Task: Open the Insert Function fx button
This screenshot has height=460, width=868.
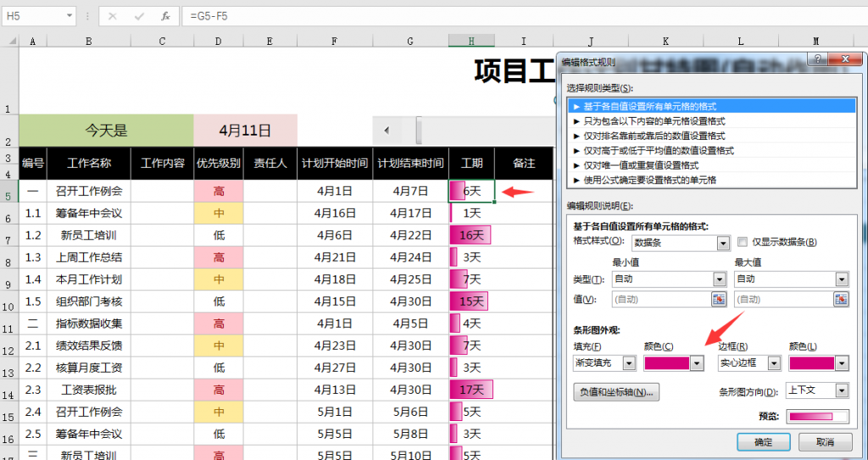Action: [x=165, y=16]
